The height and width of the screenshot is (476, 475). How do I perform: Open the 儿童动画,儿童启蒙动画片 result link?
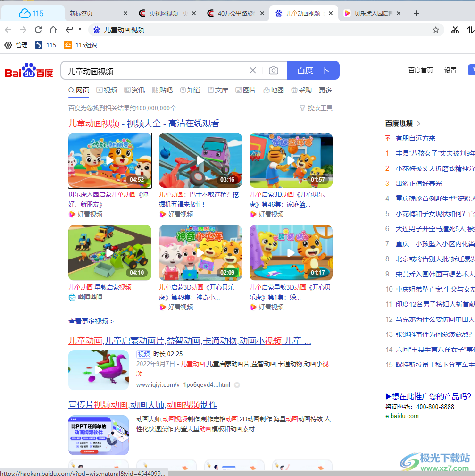pyautogui.click(x=190, y=341)
